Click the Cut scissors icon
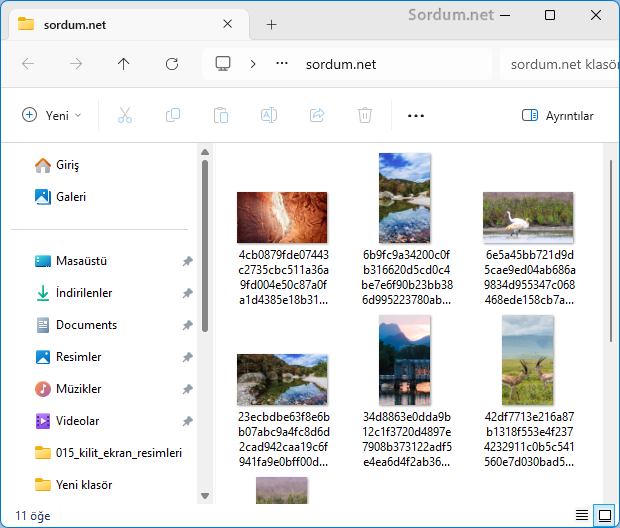 click(125, 115)
